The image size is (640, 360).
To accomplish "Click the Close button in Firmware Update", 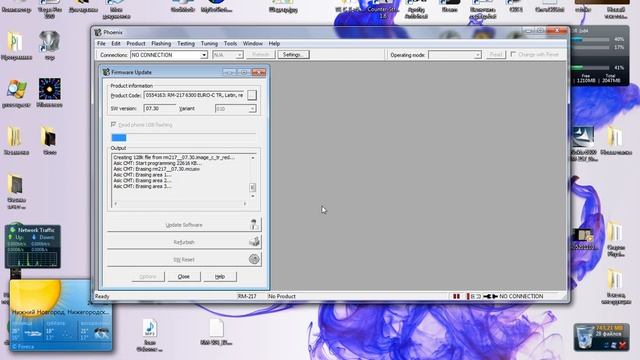I will 184,276.
